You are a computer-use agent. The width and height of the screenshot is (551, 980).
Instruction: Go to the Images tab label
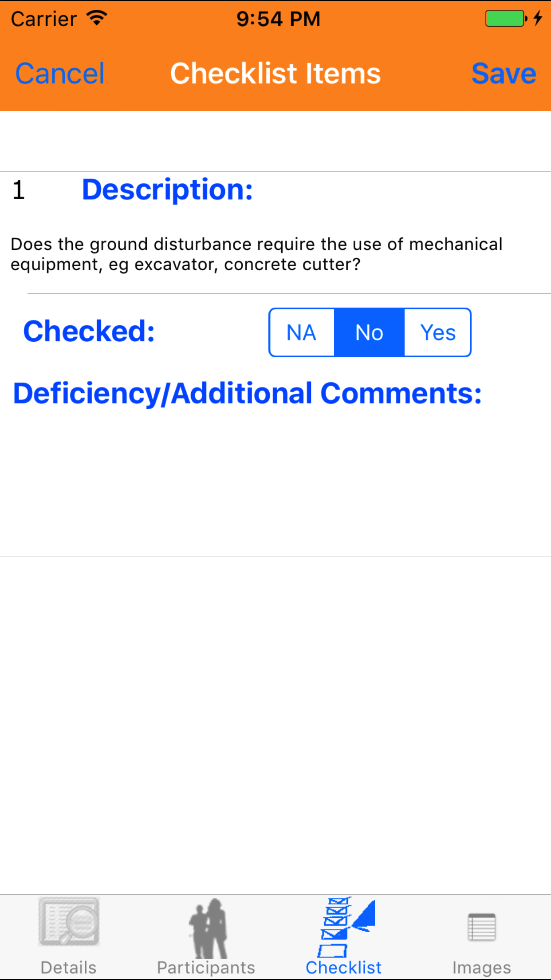482,968
